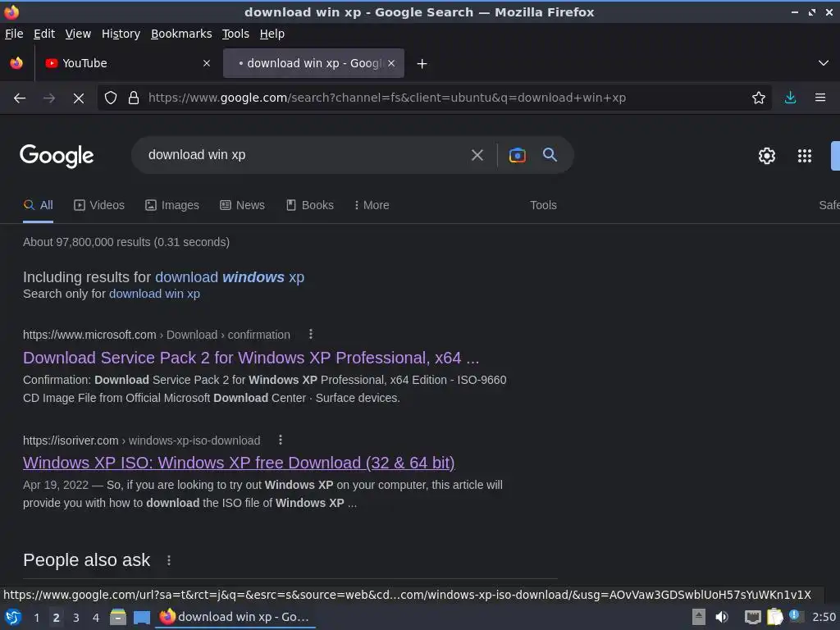Viewport: 840px width, 630px height.
Task: Open the Tools menu
Action: (235, 34)
